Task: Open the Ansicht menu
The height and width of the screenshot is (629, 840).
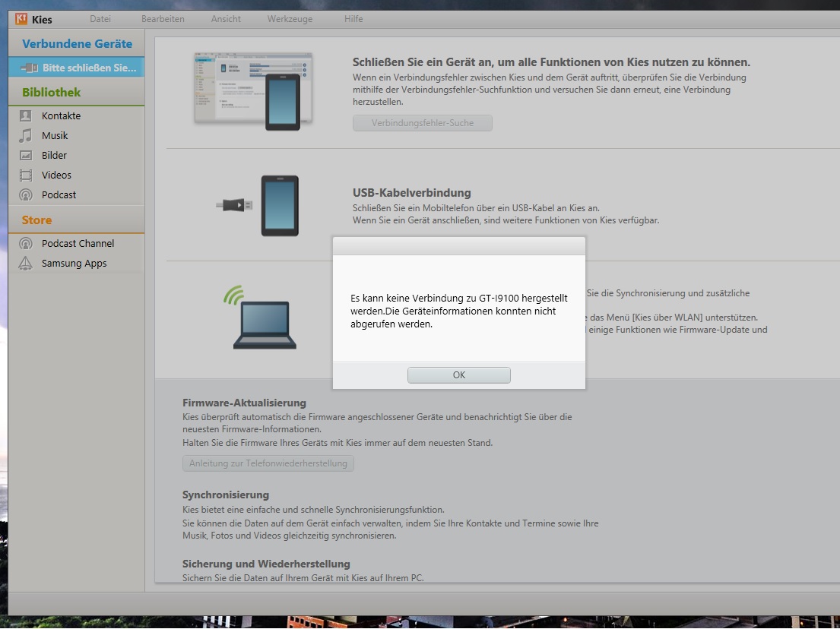Action: 226,19
